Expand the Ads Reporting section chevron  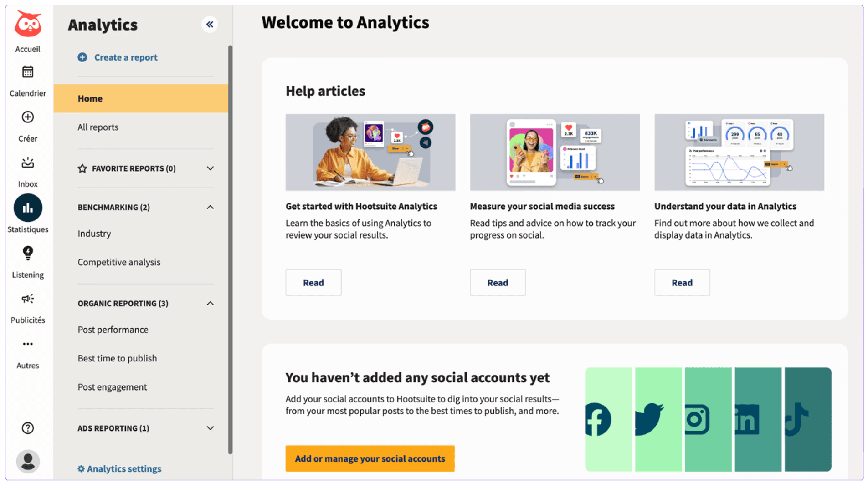point(210,428)
